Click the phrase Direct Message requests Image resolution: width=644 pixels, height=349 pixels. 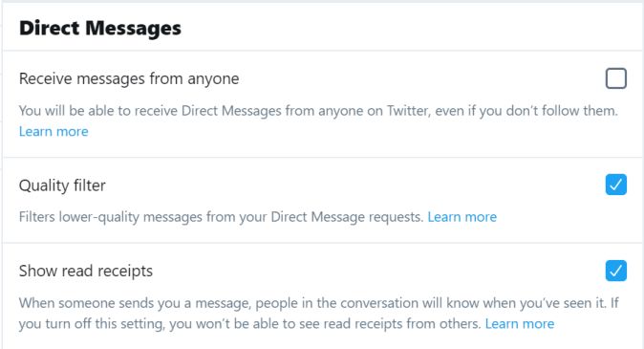point(347,217)
